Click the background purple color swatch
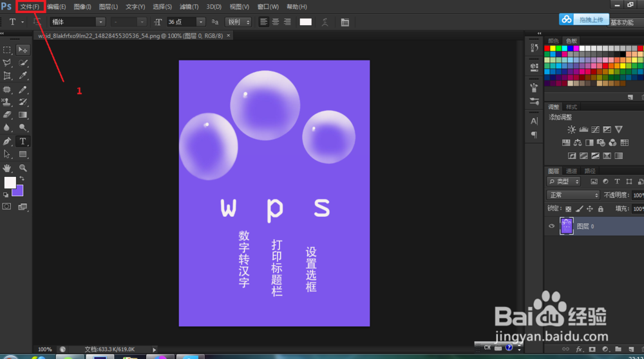644x359 pixels. click(x=19, y=192)
